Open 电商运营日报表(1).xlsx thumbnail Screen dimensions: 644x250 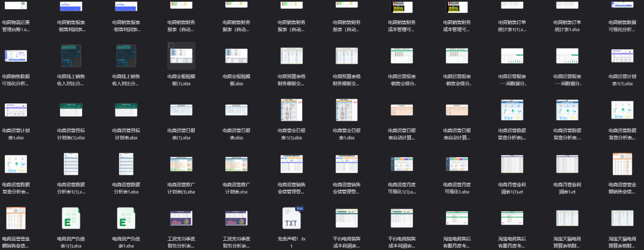(181, 109)
